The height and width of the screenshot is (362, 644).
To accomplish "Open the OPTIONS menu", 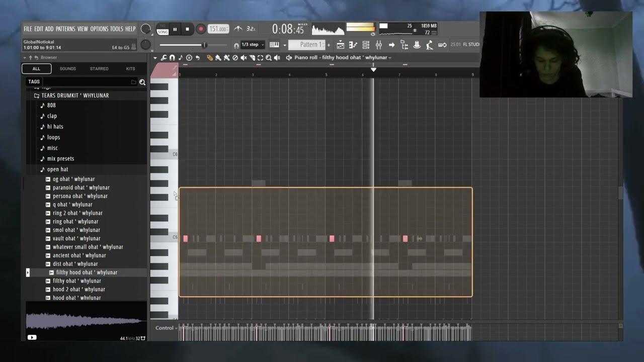I will click(x=99, y=29).
